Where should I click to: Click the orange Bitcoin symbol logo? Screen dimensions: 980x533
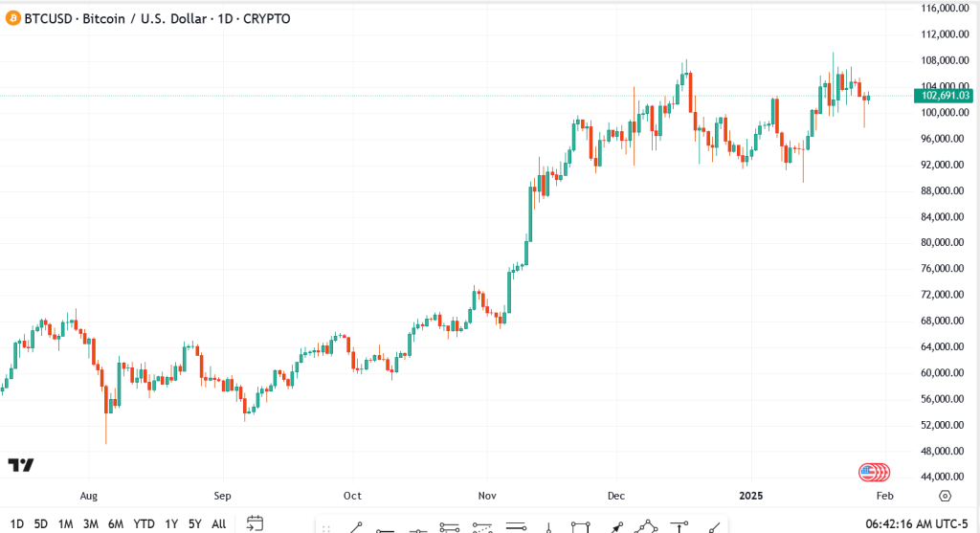(x=12, y=18)
